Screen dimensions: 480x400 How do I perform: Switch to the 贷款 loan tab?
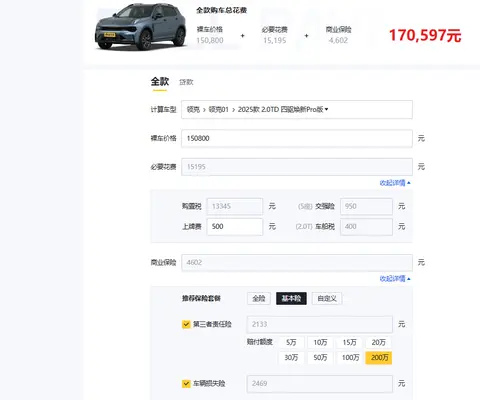pyautogui.click(x=186, y=82)
